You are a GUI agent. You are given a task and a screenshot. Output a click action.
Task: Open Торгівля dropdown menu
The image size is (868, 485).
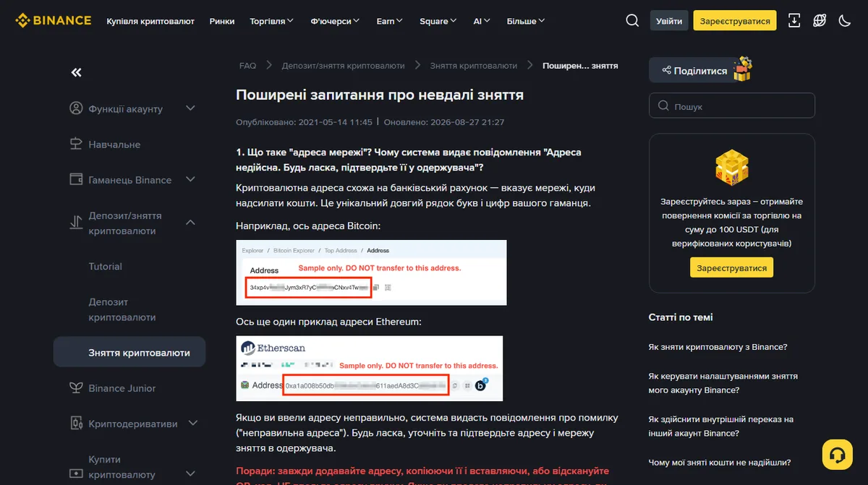pyautogui.click(x=272, y=21)
